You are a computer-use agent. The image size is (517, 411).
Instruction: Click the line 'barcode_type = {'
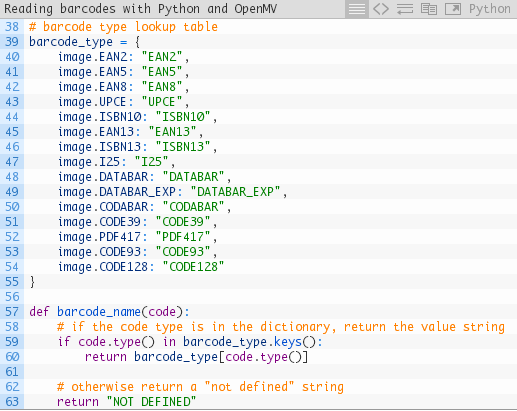[84, 42]
